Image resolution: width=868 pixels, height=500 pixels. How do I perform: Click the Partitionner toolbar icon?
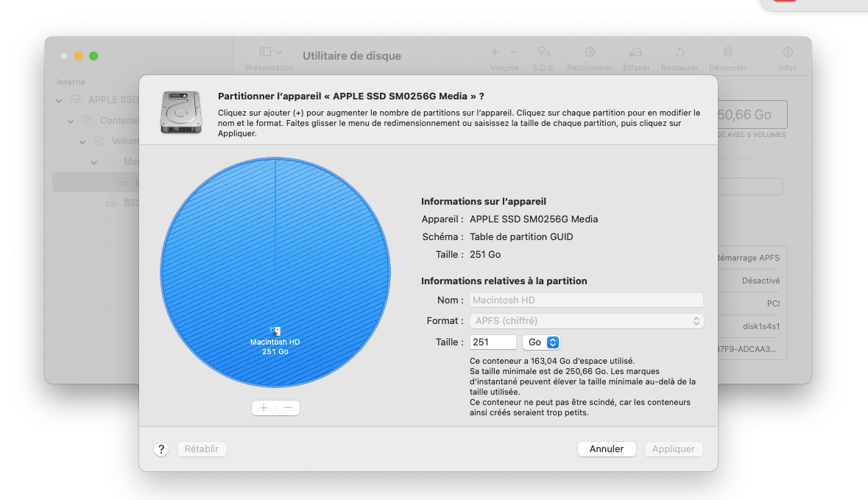point(590,52)
